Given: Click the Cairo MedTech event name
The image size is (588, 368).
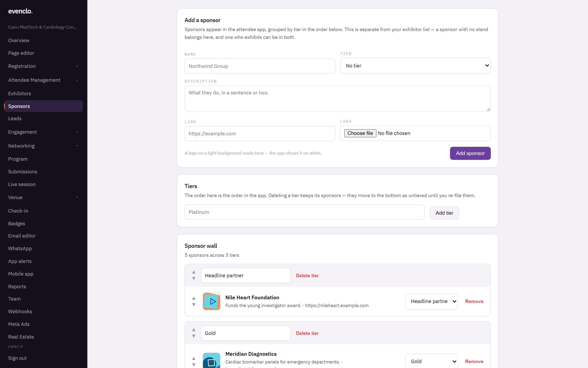Looking at the screenshot, I should pyautogui.click(x=42, y=27).
